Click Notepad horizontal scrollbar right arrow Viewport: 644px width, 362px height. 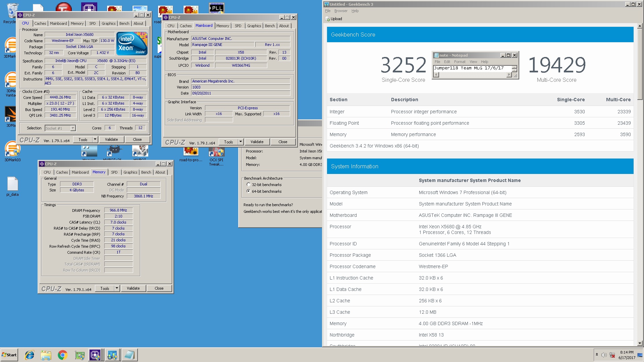pyautogui.click(x=509, y=75)
